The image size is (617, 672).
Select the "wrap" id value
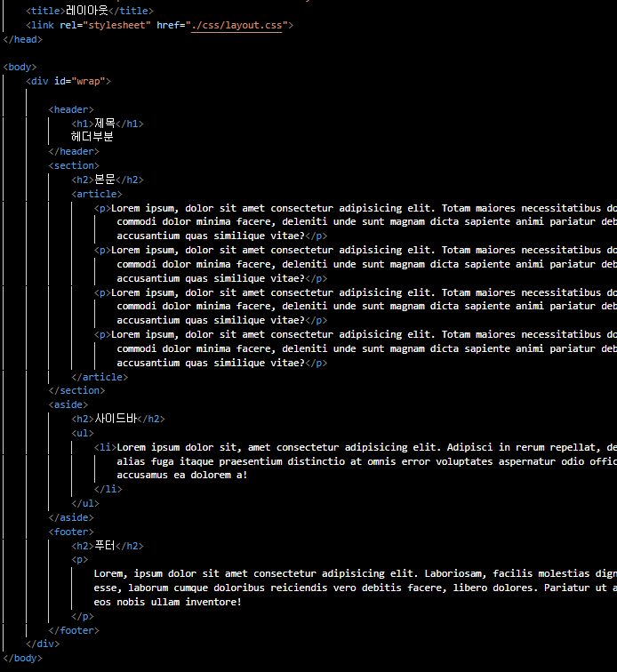[88, 82]
